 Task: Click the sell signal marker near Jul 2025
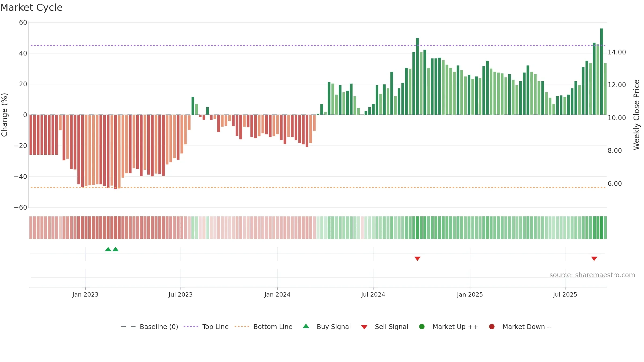click(594, 258)
